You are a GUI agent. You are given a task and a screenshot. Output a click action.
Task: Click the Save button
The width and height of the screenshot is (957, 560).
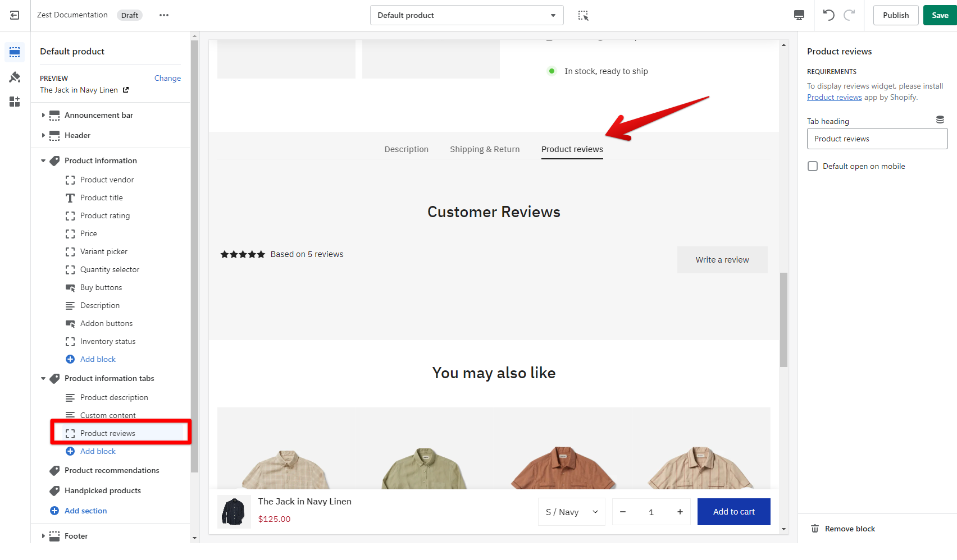(x=940, y=15)
